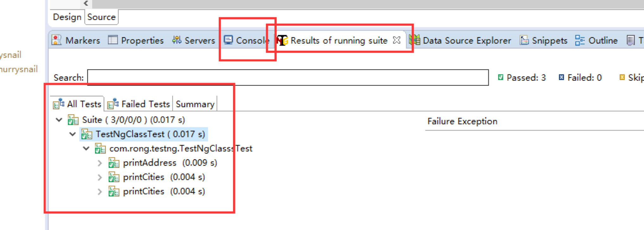Collapse the TestNgClassTest node
The image size is (644, 230).
(73, 134)
